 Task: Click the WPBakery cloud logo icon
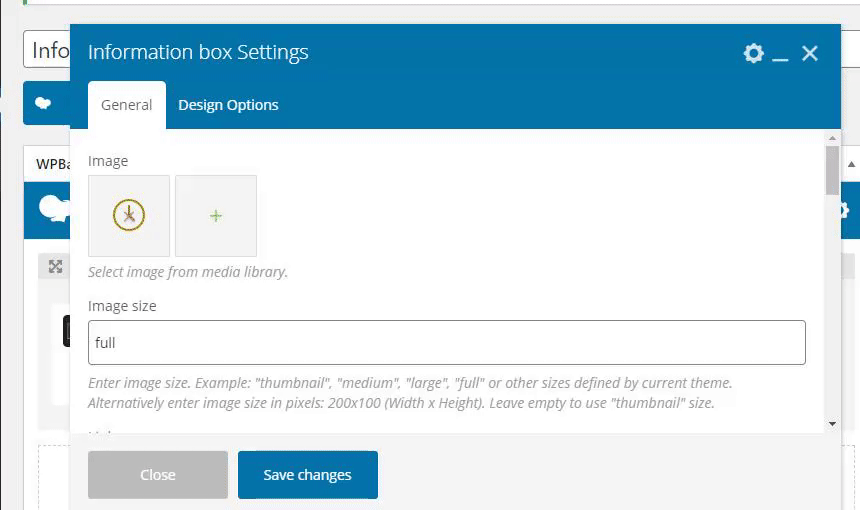coord(52,207)
